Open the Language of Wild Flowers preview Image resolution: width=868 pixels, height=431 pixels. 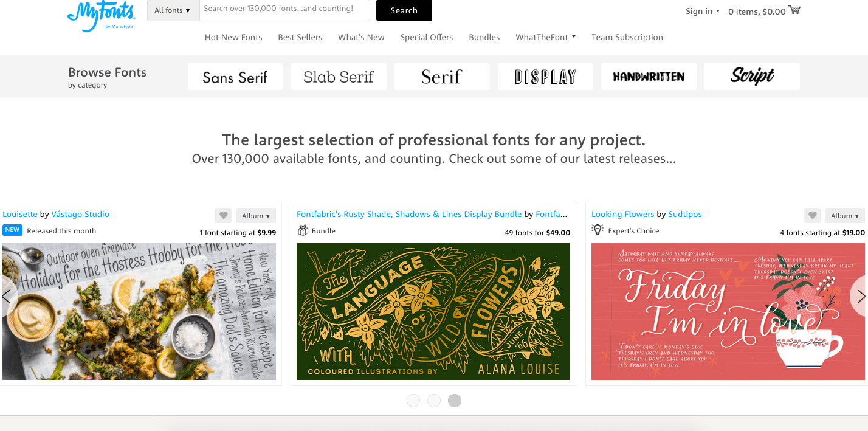(x=433, y=312)
